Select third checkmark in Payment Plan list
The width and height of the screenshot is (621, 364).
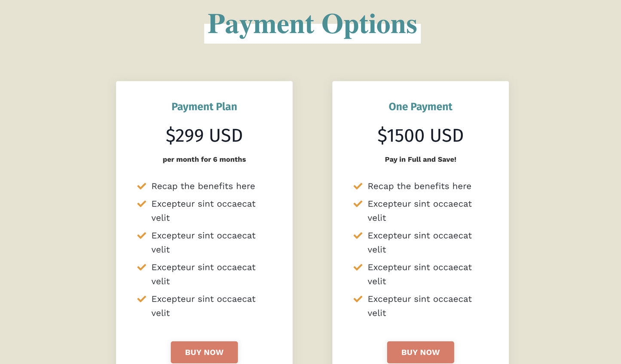141,236
